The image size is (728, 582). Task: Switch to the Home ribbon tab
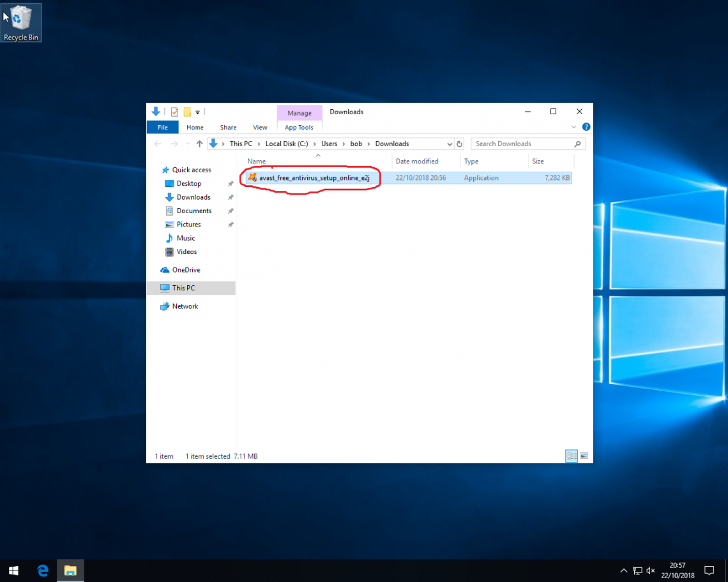point(195,127)
